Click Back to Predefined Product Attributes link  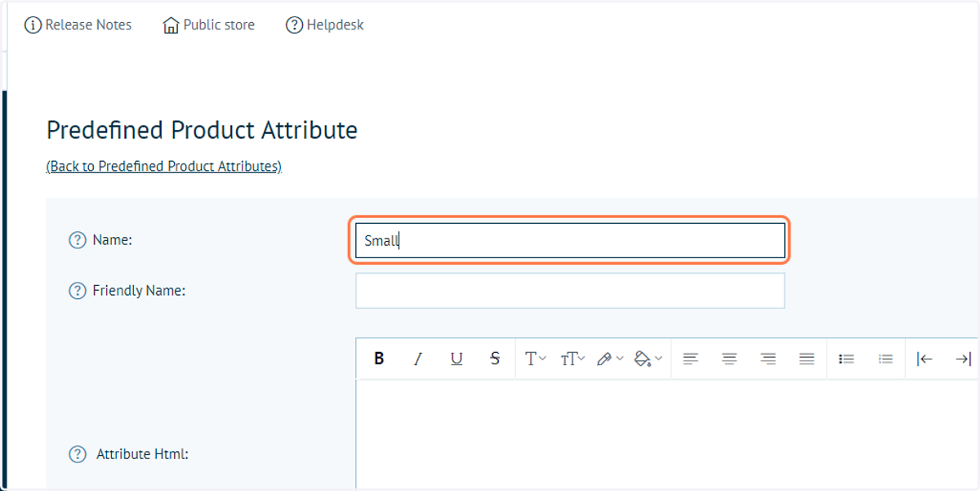pos(164,167)
